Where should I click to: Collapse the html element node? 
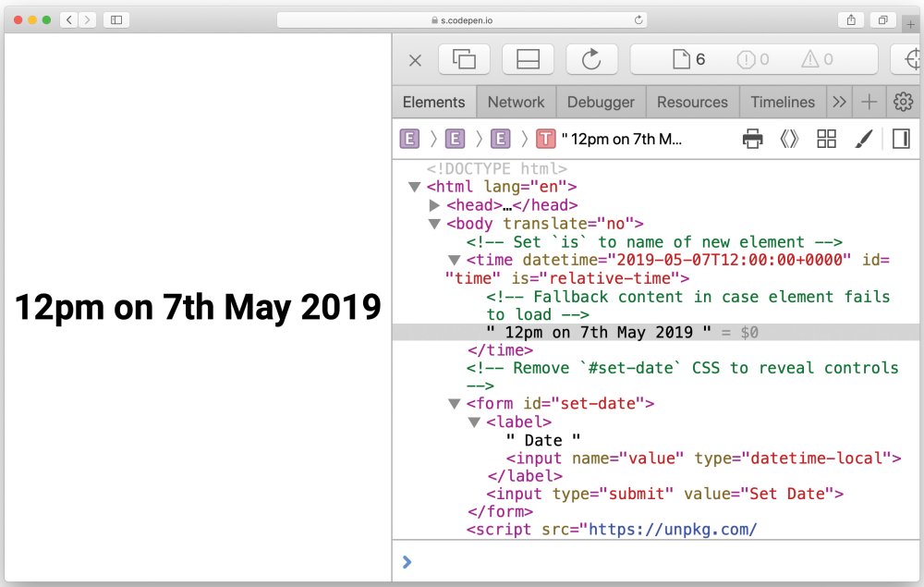tap(414, 188)
